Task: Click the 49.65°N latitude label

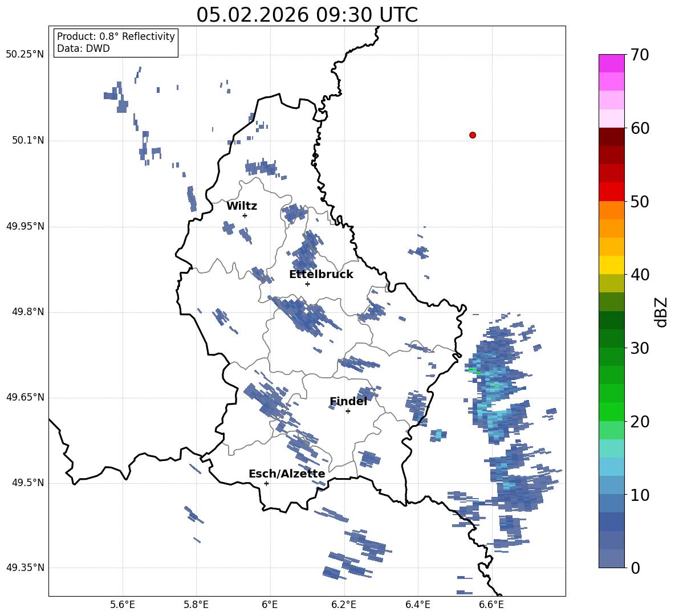Action: [25, 397]
